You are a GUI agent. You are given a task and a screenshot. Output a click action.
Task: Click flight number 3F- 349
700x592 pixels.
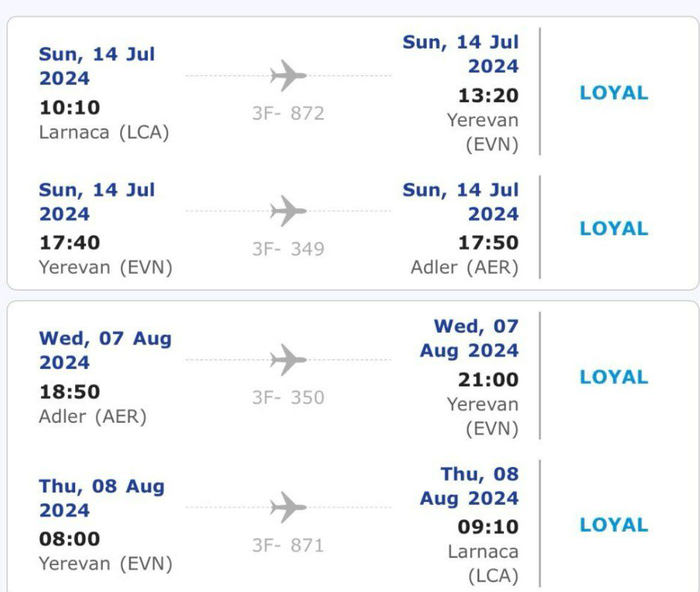[x=288, y=249]
